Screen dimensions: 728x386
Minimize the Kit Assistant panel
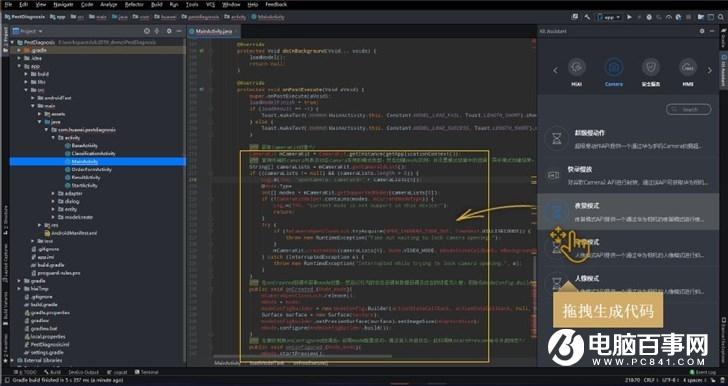(712, 31)
